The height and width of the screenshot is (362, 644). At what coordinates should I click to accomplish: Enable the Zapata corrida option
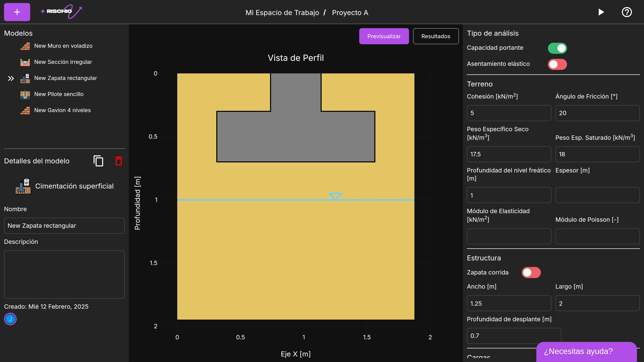coord(531,273)
